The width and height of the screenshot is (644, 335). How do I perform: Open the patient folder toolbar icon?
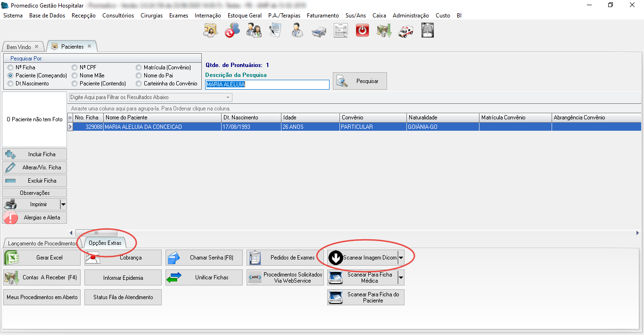(x=210, y=31)
